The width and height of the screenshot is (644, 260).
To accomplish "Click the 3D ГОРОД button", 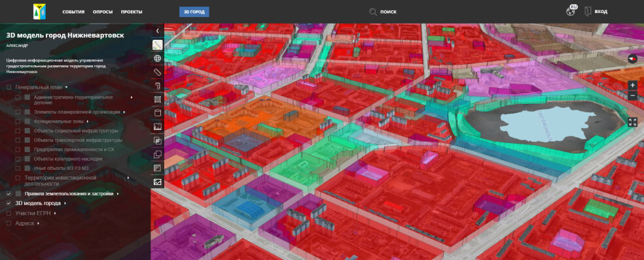I will coord(194,12).
